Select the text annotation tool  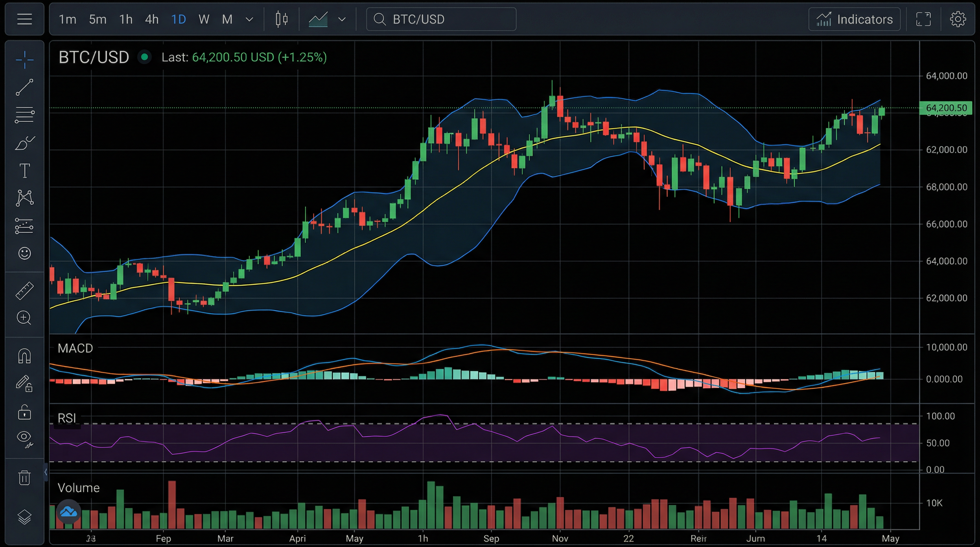pyautogui.click(x=24, y=171)
